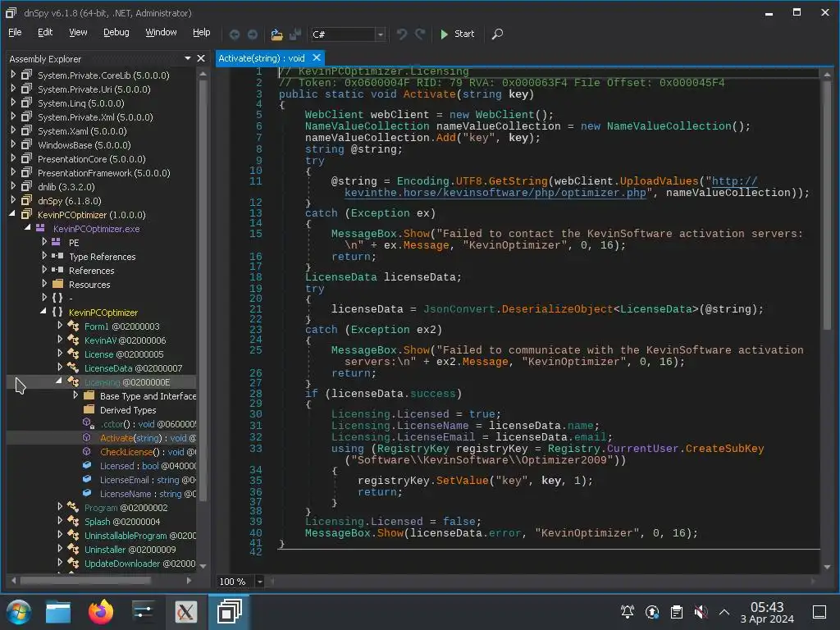Viewport: 840px width, 630px height.
Task: Select the Form1 class
Action: pyautogui.click(x=121, y=326)
